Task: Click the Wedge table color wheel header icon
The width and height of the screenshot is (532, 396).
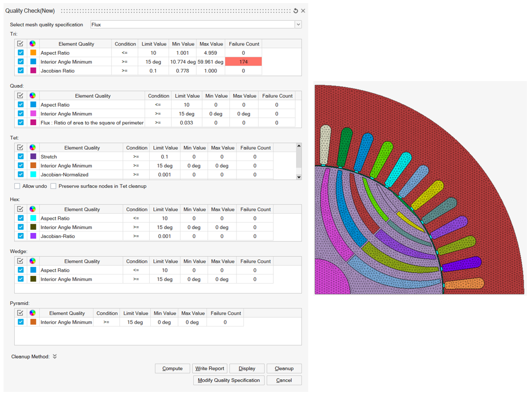Action: pos(32,261)
